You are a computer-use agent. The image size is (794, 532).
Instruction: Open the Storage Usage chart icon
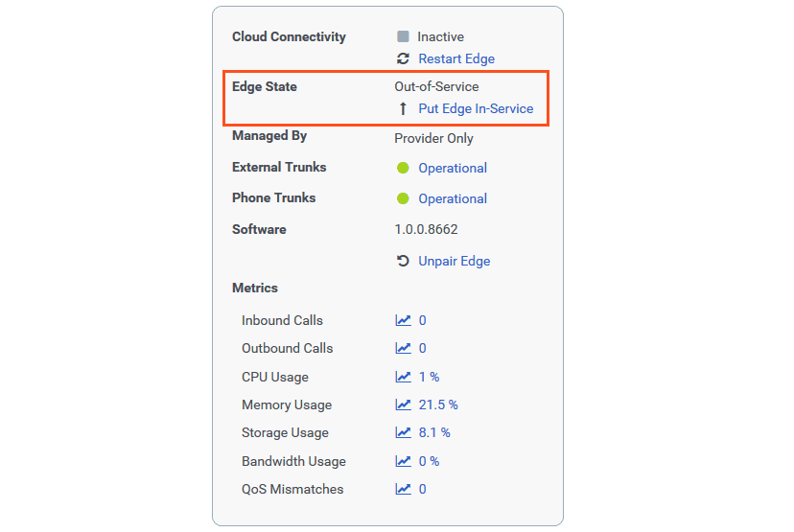tap(404, 432)
